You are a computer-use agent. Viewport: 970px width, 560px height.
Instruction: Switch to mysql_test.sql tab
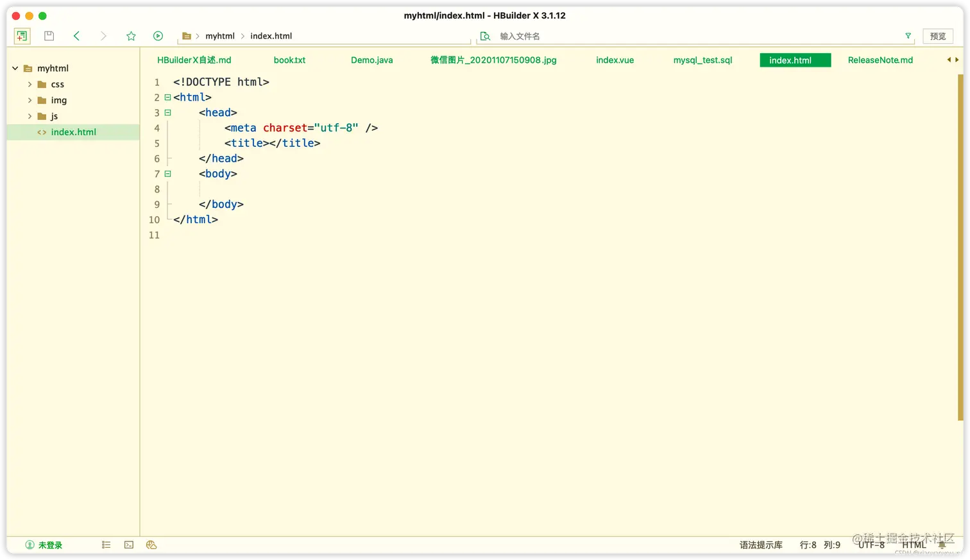702,60
